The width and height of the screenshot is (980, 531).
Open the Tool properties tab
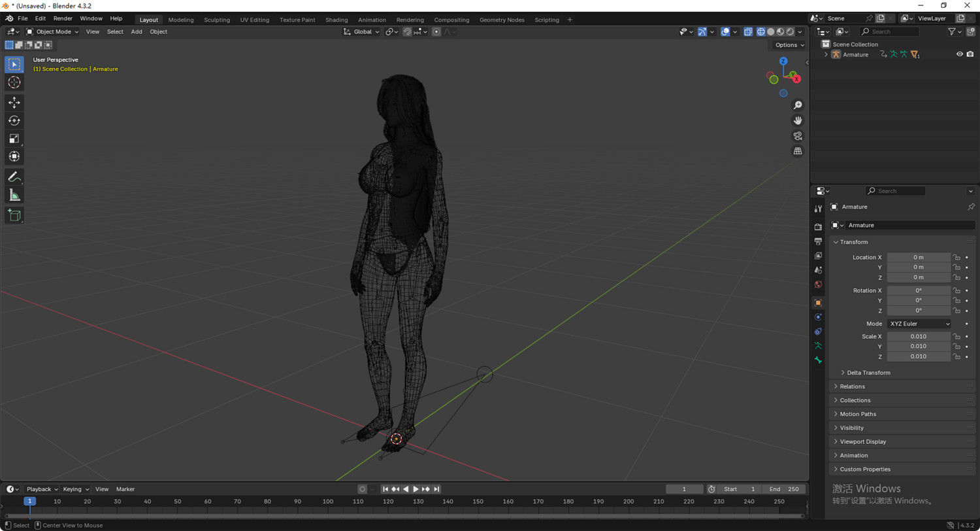[x=818, y=209]
